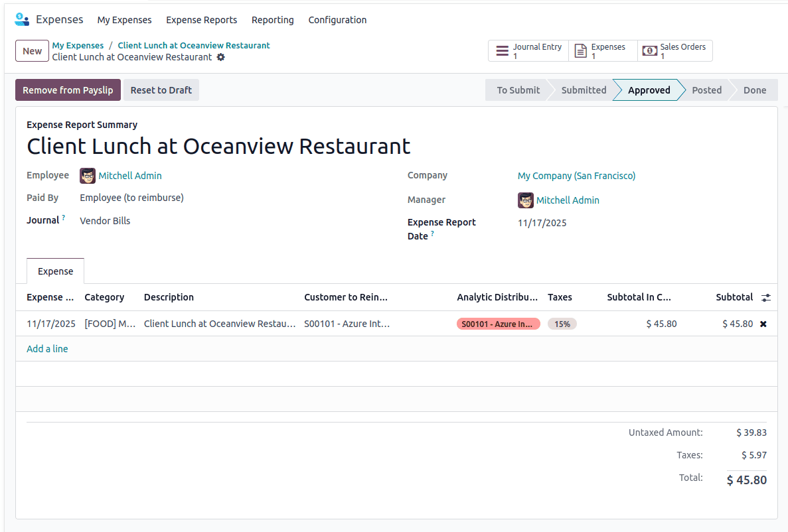Click the Reset to Draft button

pos(161,90)
